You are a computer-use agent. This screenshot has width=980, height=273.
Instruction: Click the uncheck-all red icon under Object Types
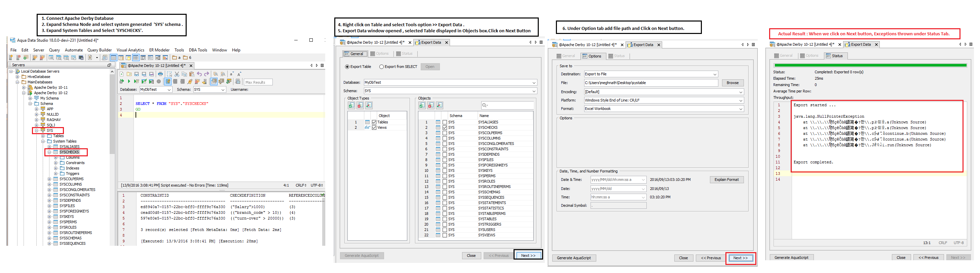point(360,105)
